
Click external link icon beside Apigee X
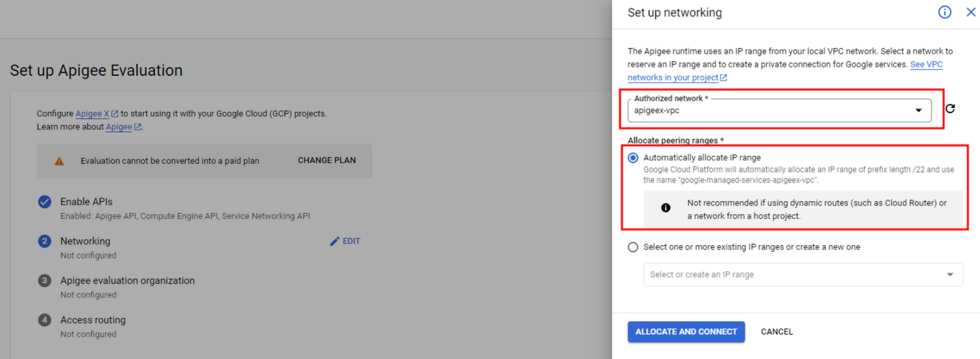(x=114, y=114)
